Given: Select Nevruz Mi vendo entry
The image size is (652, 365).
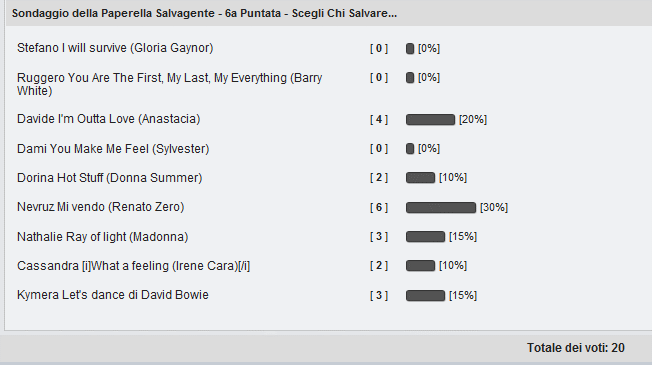Looking at the screenshot, I should tap(100, 207).
